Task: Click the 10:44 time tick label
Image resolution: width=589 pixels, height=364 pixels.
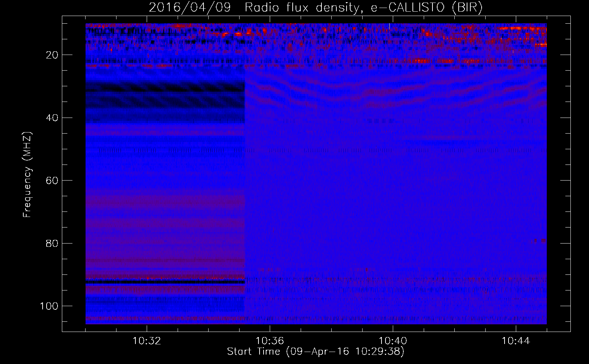Action: (516, 341)
